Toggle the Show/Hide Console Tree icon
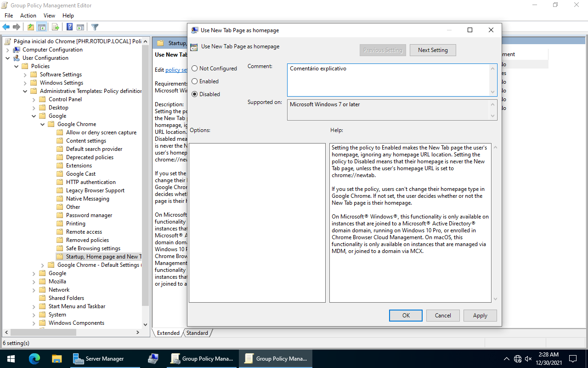Image resolution: width=588 pixels, height=368 pixels. (42, 27)
